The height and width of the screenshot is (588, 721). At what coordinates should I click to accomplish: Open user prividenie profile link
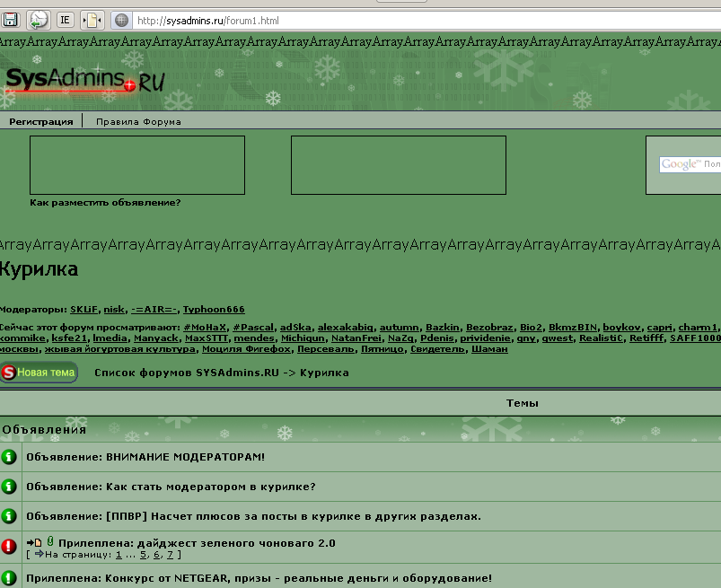point(485,338)
